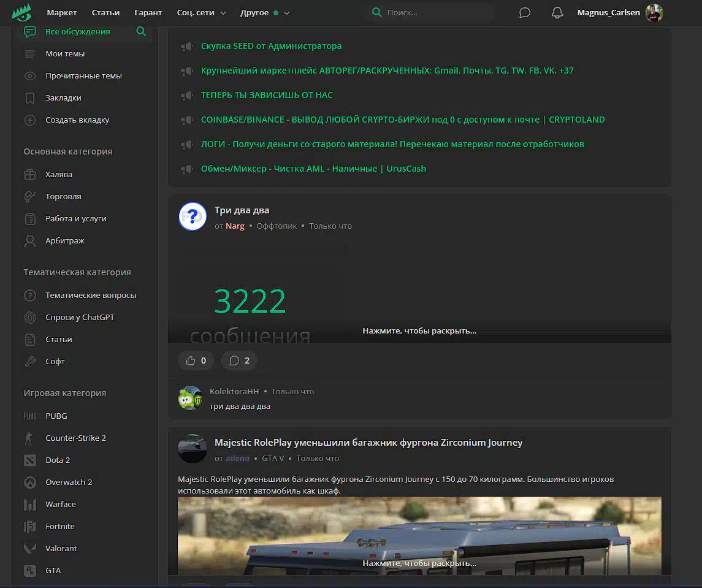The height and width of the screenshot is (588, 702).
Task: Click the question mark icon for Тематические вопросы
Action: click(30, 295)
